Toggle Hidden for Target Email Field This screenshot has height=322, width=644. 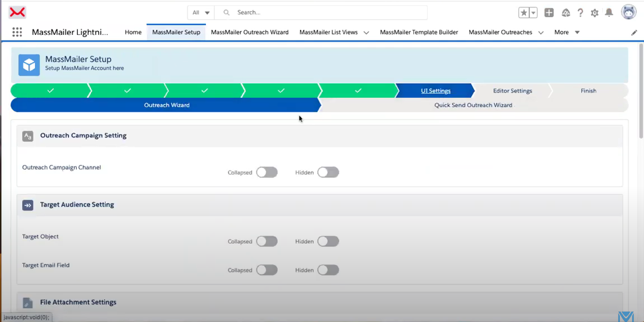328,270
